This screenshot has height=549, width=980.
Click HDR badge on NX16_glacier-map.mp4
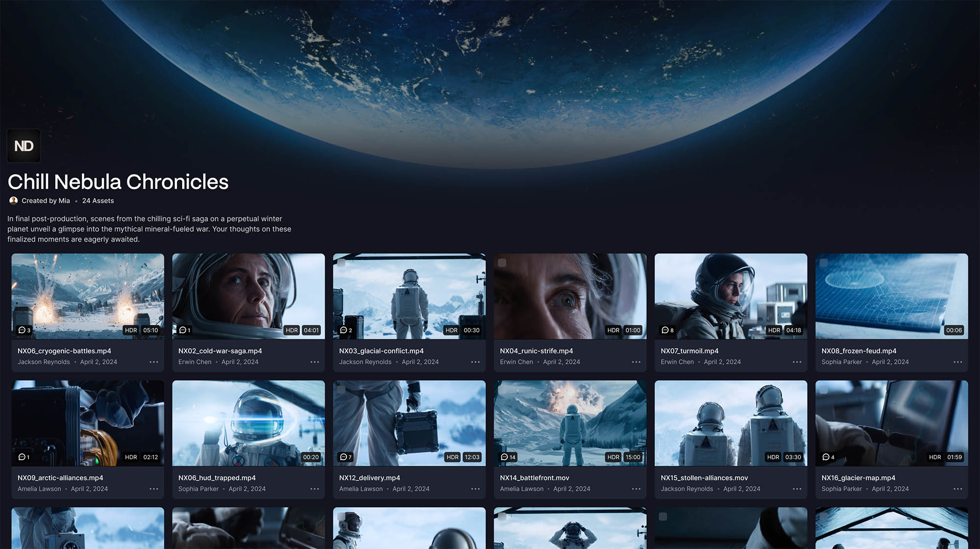(x=935, y=457)
